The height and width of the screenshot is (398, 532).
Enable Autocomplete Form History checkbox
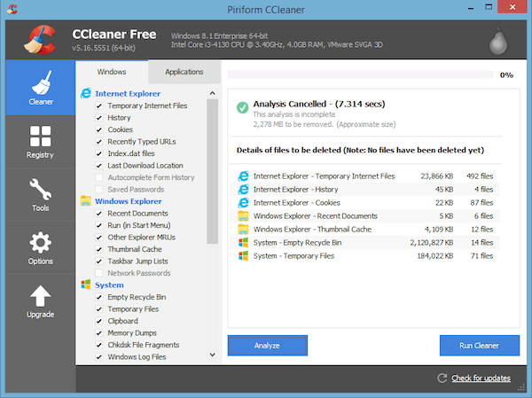(99, 177)
